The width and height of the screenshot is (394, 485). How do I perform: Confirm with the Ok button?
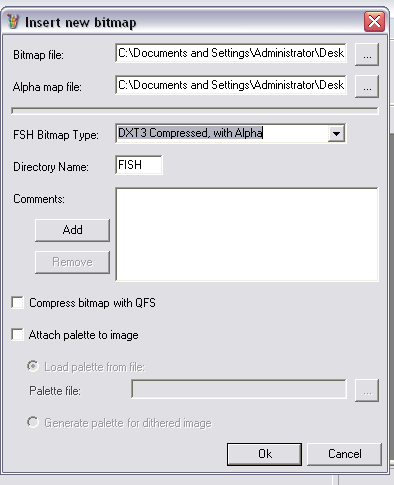[x=265, y=454]
